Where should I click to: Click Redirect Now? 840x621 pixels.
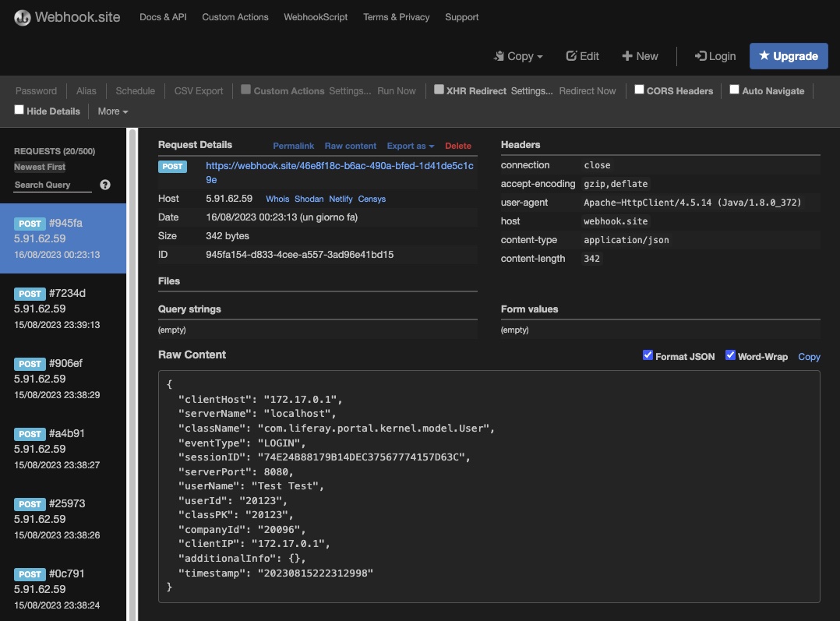tap(588, 91)
